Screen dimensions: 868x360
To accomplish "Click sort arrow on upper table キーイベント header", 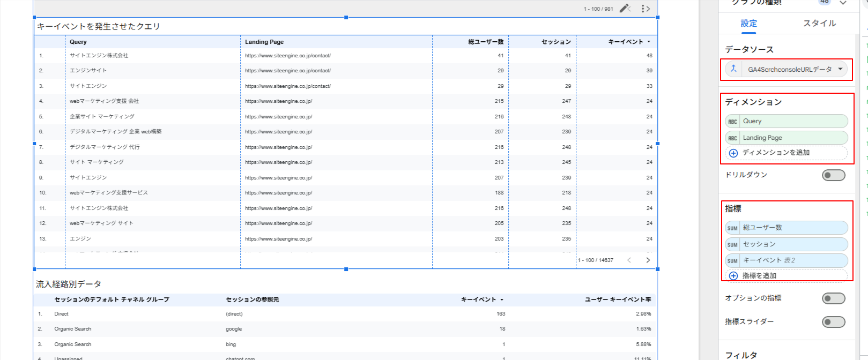I will point(649,42).
